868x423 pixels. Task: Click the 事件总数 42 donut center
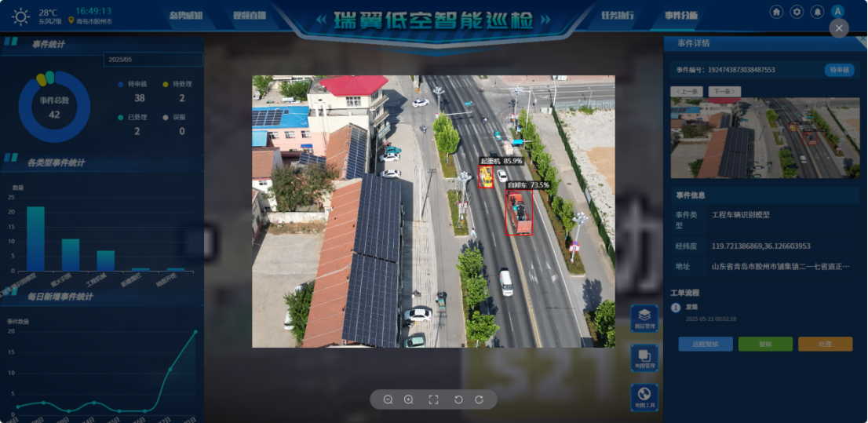[54, 108]
